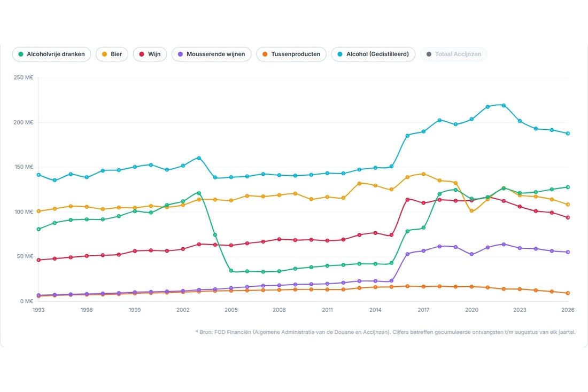
Task: Select the orange Tussenproducten point at 2026
Action: point(568,293)
